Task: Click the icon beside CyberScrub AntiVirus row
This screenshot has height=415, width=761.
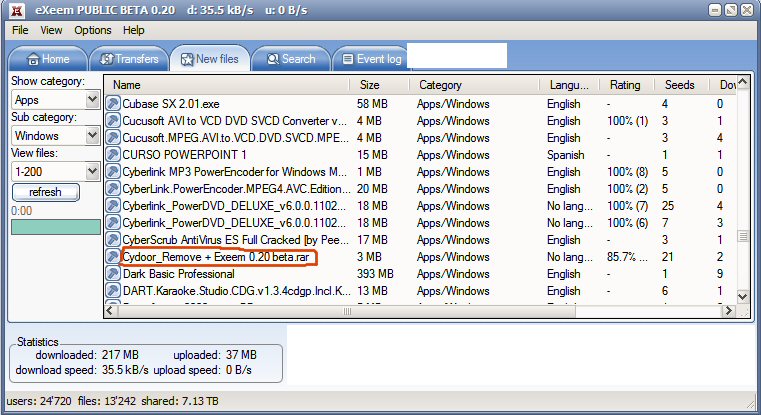Action: tap(113, 239)
